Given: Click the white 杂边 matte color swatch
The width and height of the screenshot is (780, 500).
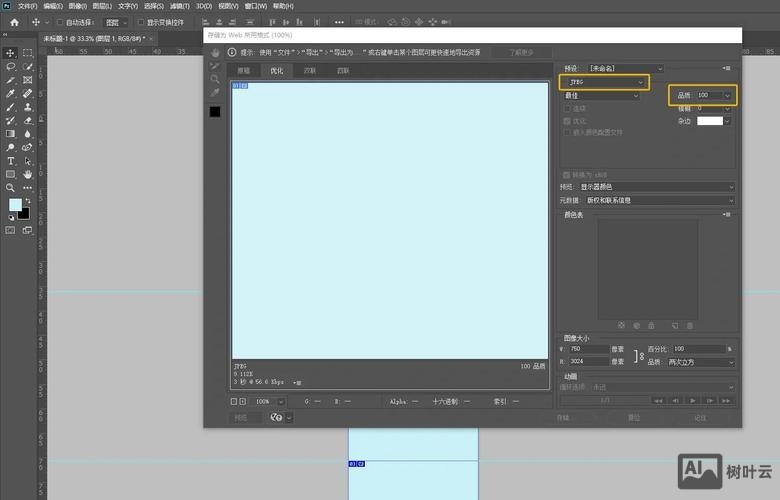Looking at the screenshot, I should coord(709,120).
